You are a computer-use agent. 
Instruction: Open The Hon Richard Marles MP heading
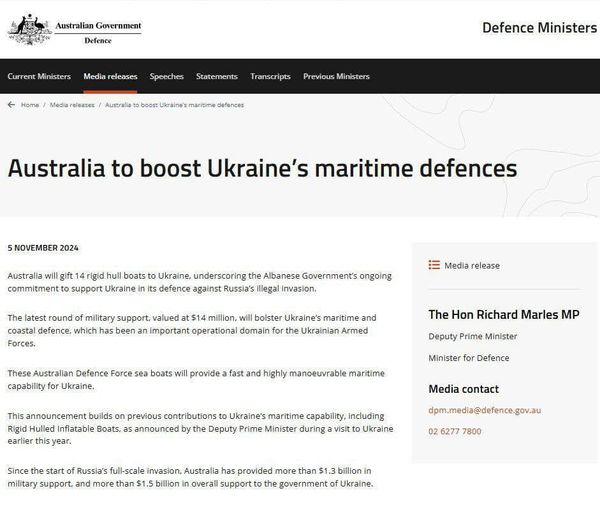(504, 314)
